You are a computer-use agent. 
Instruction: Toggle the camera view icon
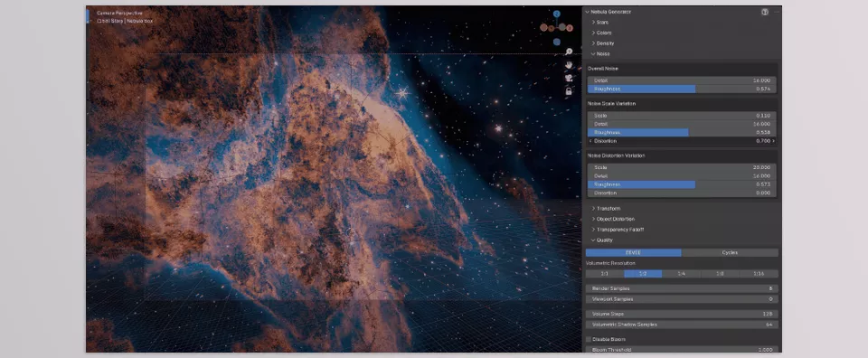[x=569, y=79]
